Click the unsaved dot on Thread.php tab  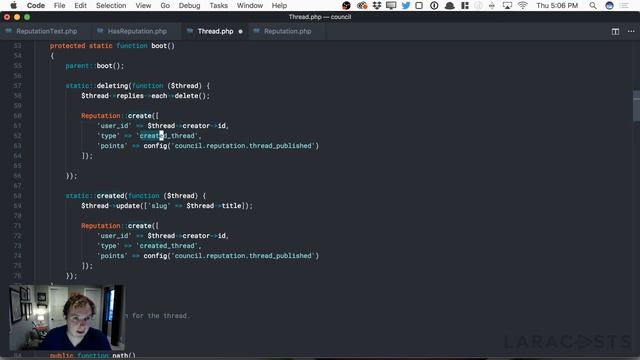(x=240, y=31)
